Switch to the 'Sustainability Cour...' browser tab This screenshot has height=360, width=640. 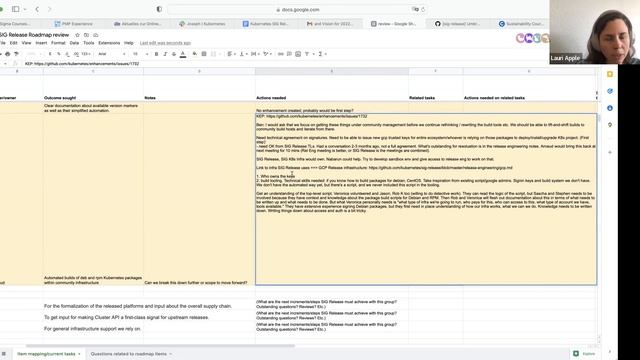coord(521,24)
